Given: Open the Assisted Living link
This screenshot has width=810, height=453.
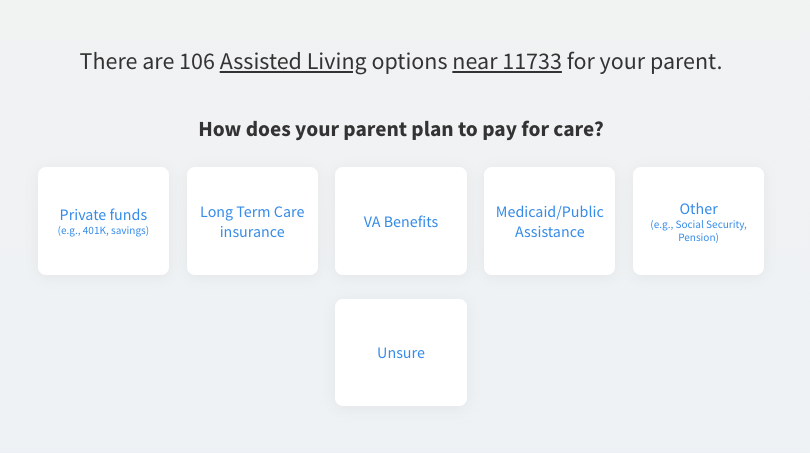Looking at the screenshot, I should point(293,62).
